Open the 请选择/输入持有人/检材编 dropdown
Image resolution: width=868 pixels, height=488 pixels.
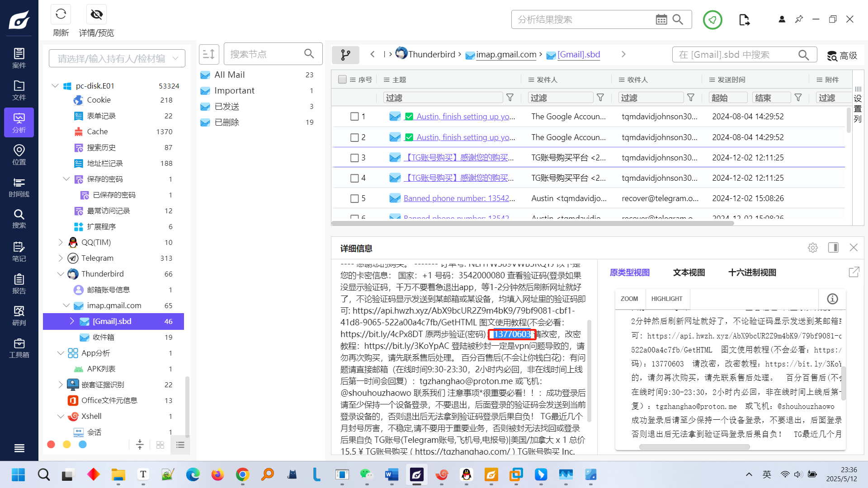tap(117, 58)
